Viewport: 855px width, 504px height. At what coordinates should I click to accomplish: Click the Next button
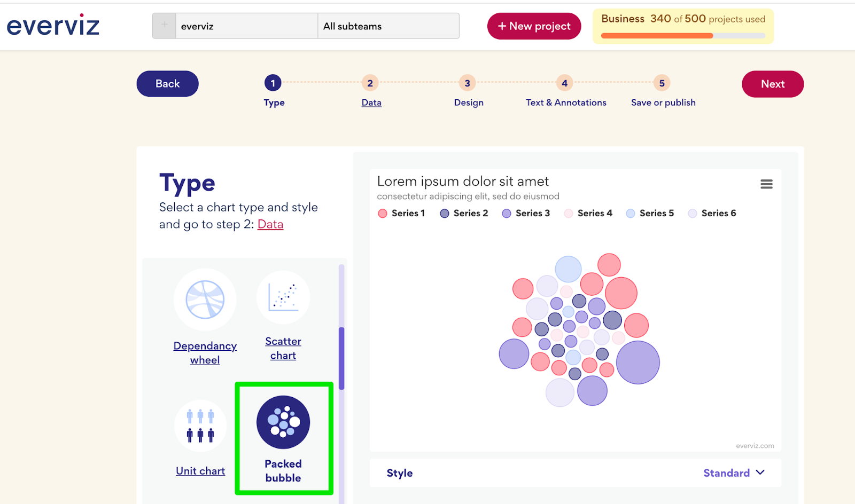pyautogui.click(x=772, y=84)
